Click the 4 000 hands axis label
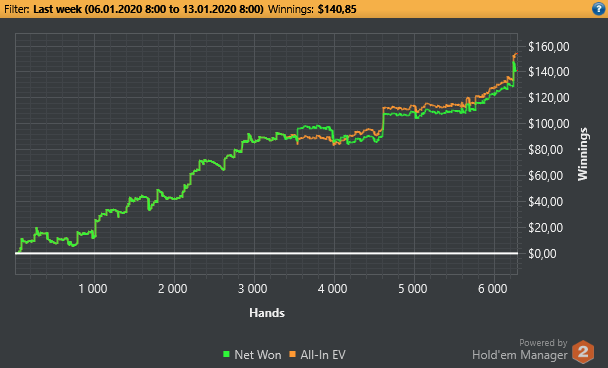 pyautogui.click(x=333, y=289)
